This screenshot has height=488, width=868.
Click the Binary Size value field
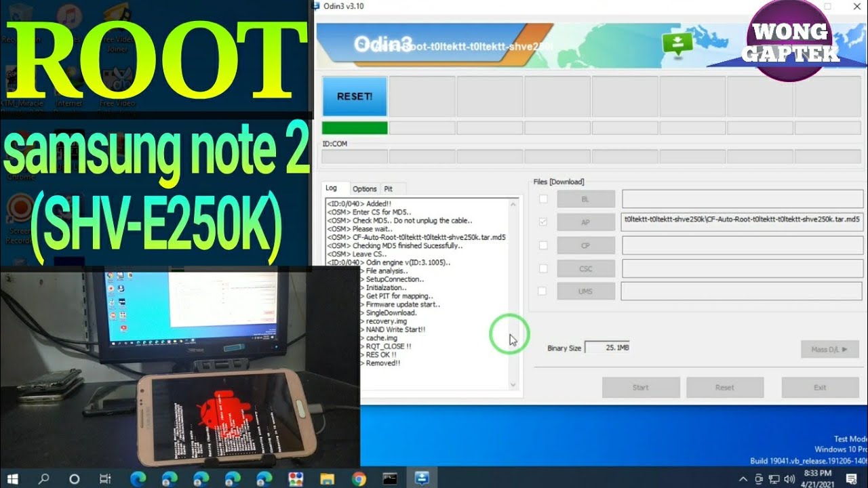click(607, 347)
